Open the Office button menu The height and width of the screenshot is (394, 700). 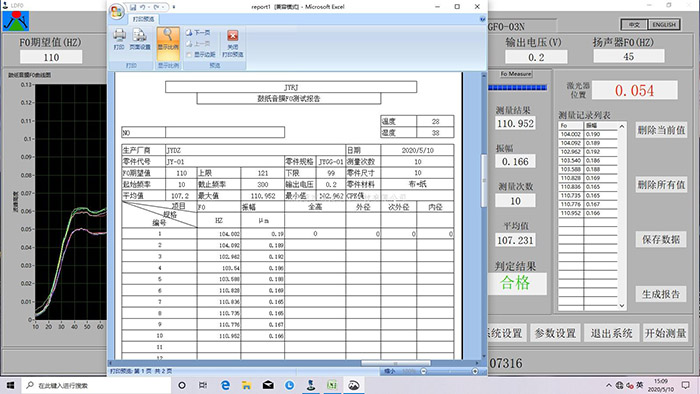pos(117,12)
